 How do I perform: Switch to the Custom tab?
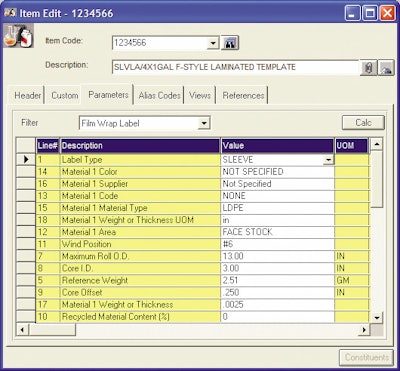65,95
